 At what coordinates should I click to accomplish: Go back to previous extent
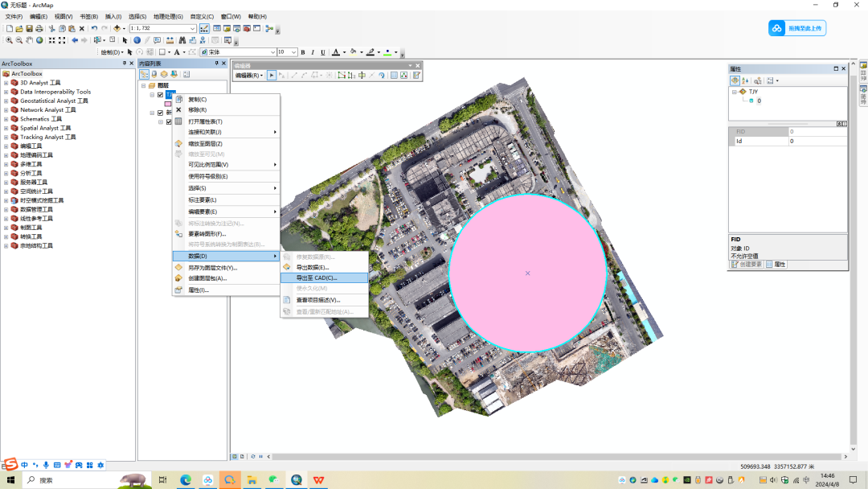(x=75, y=40)
